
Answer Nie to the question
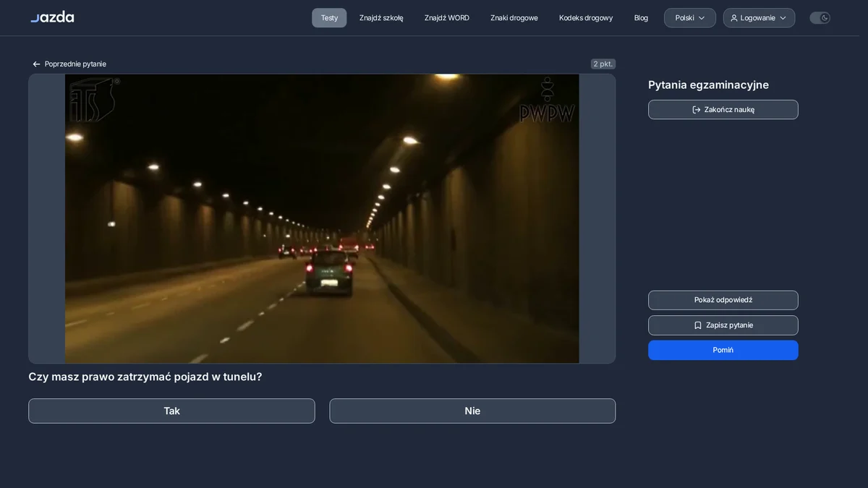pos(472,411)
